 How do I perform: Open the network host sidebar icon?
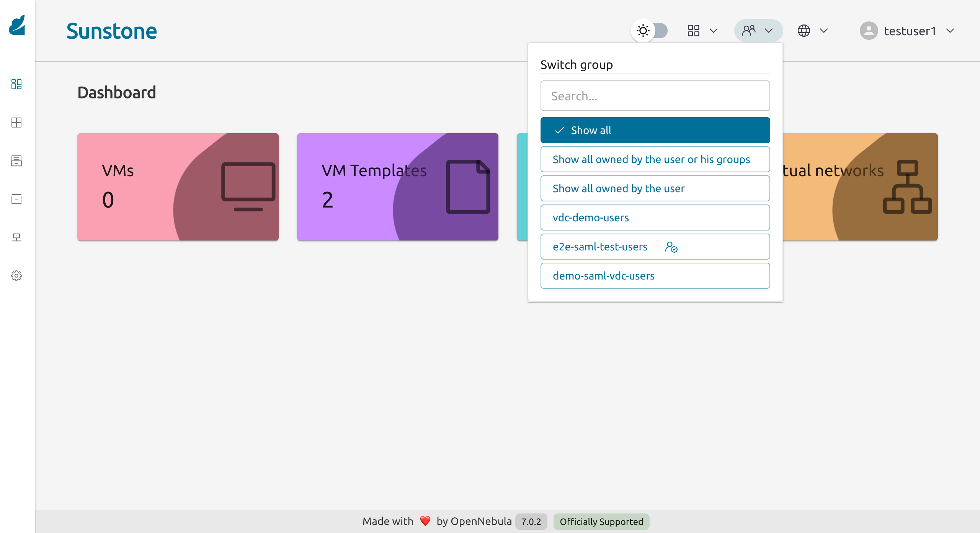[x=16, y=237]
